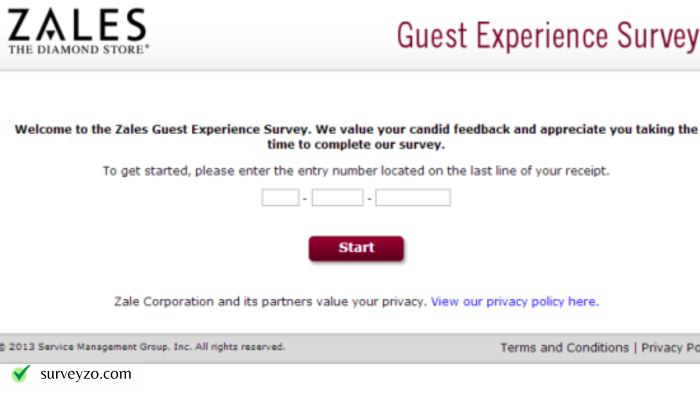
Task: Click the dash between the first and second fields
Action: pyautogui.click(x=305, y=199)
